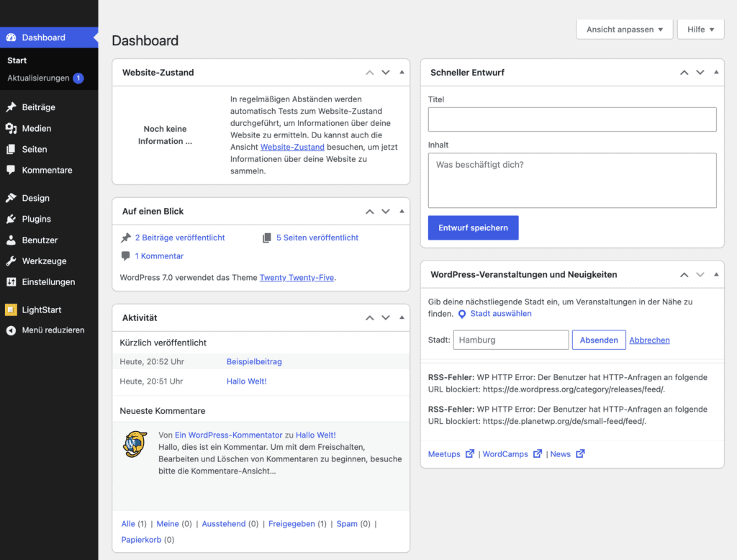Collapse the Schneller Entwurf widget
This screenshot has height=560, width=737.
(716, 73)
